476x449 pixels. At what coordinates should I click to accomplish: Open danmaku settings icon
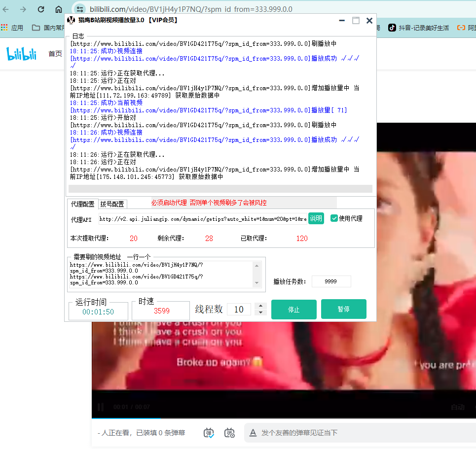229,433
